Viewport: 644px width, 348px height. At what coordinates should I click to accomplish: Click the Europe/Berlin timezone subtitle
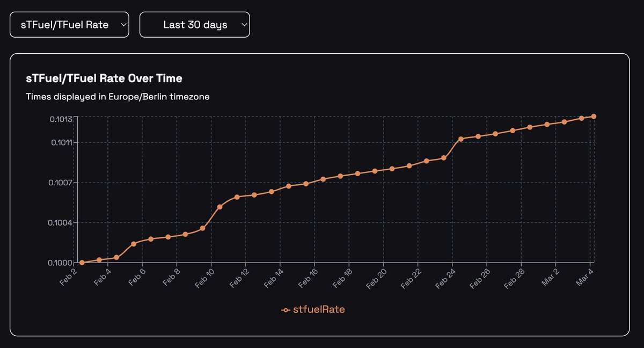[119, 97]
